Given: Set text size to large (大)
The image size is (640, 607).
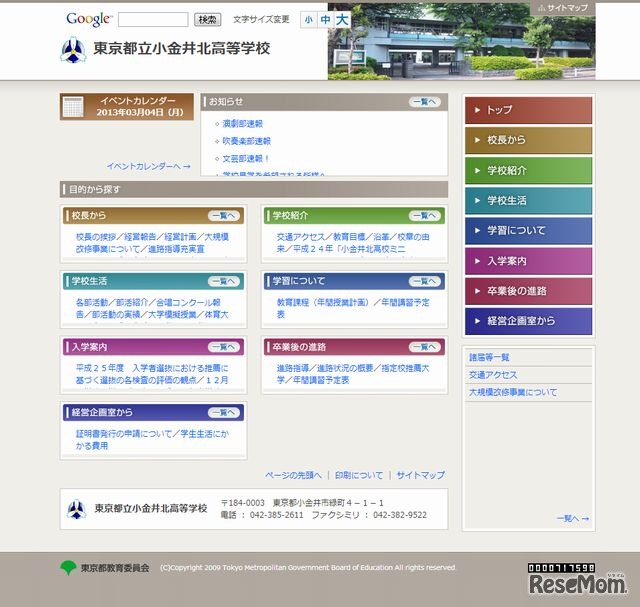Looking at the screenshot, I should tap(342, 20).
